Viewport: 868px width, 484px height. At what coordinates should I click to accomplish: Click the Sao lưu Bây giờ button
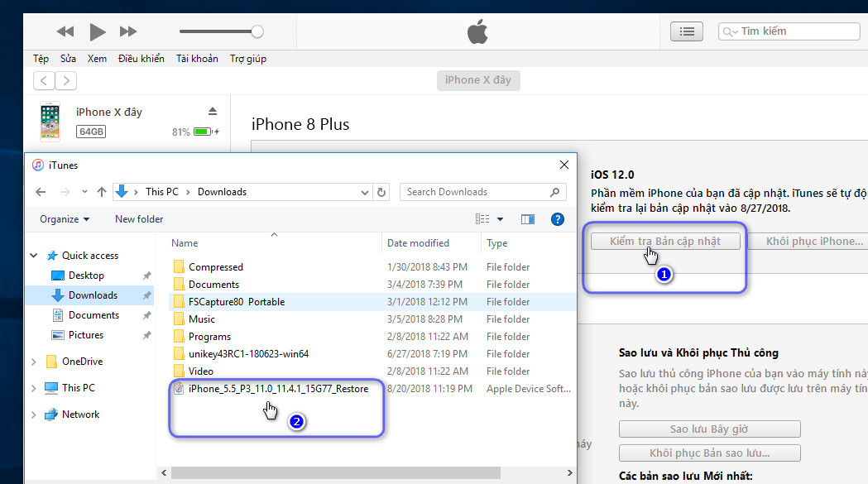[710, 429]
